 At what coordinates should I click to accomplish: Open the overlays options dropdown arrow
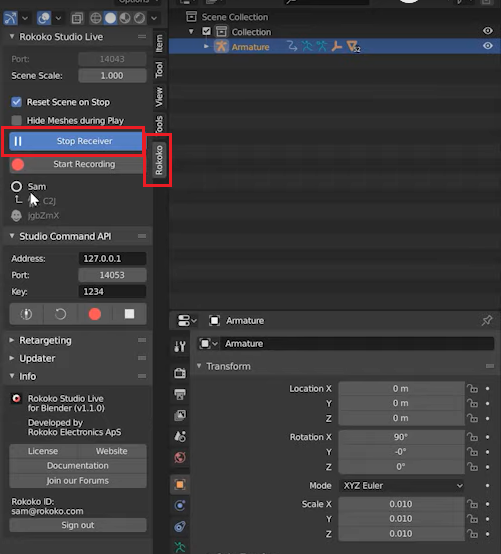58,18
